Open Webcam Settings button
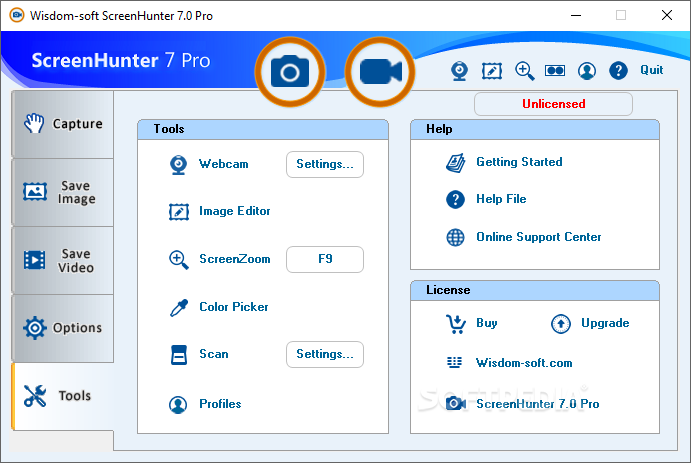 click(325, 164)
